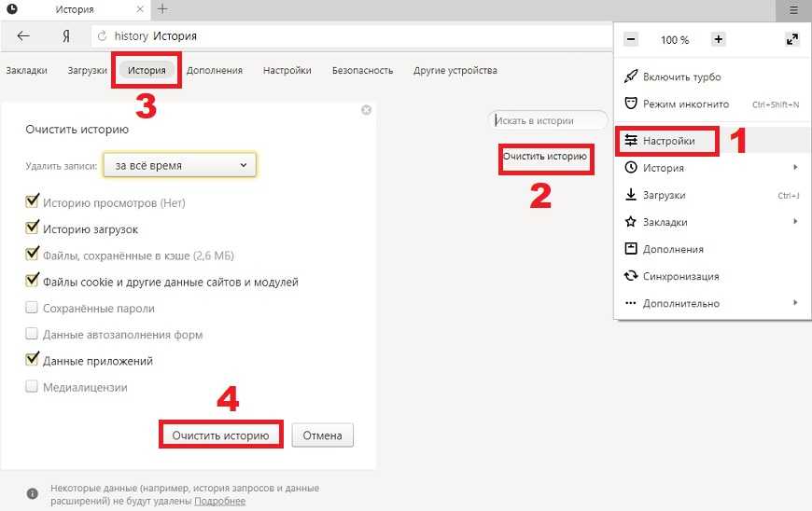
Task: Open the 'за всё время' period dropdown
Action: [179, 165]
